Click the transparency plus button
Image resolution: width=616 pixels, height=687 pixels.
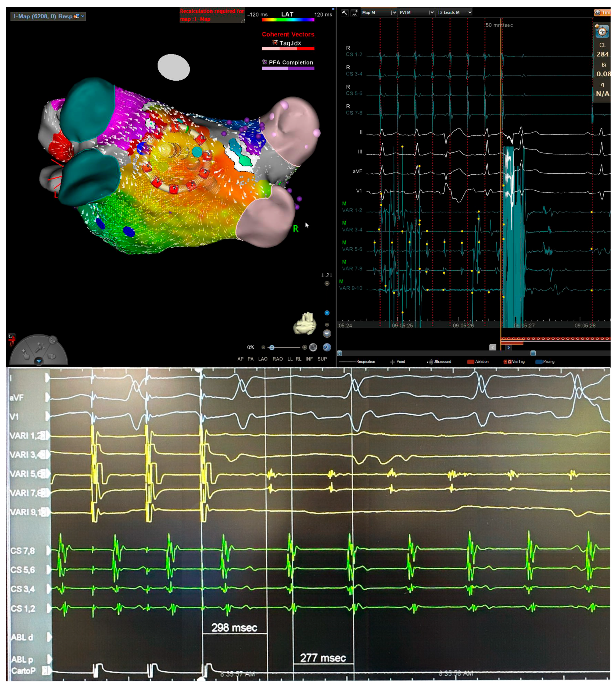[305, 347]
